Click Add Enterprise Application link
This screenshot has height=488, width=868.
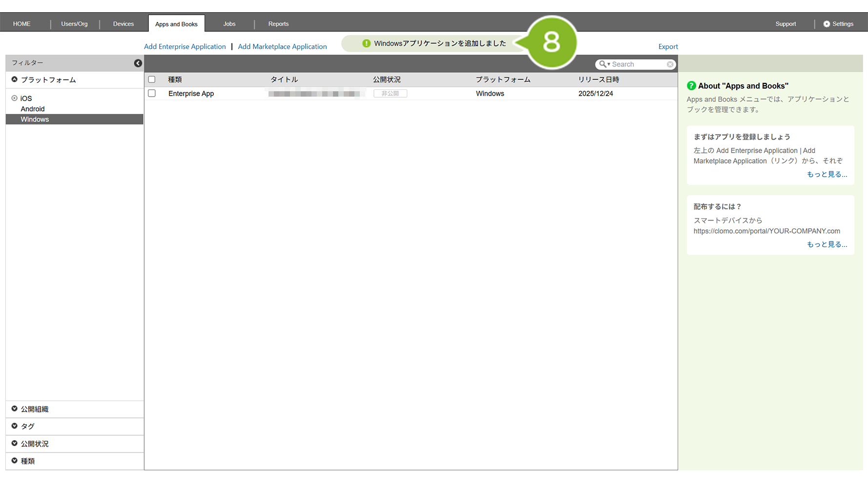(185, 47)
